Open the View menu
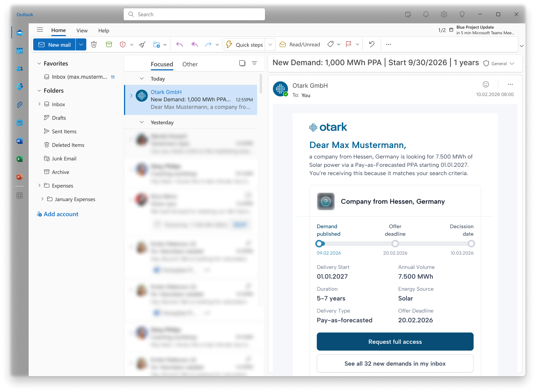The height and width of the screenshot is (392, 536). click(82, 31)
